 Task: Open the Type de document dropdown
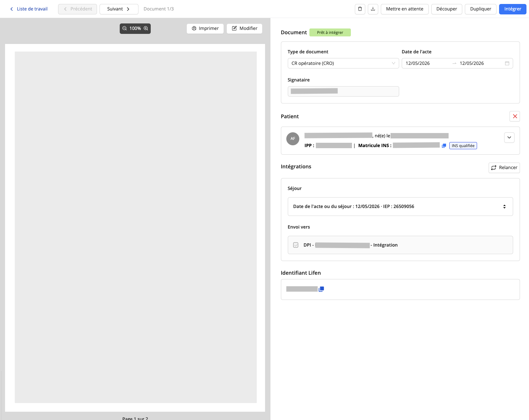click(x=343, y=63)
